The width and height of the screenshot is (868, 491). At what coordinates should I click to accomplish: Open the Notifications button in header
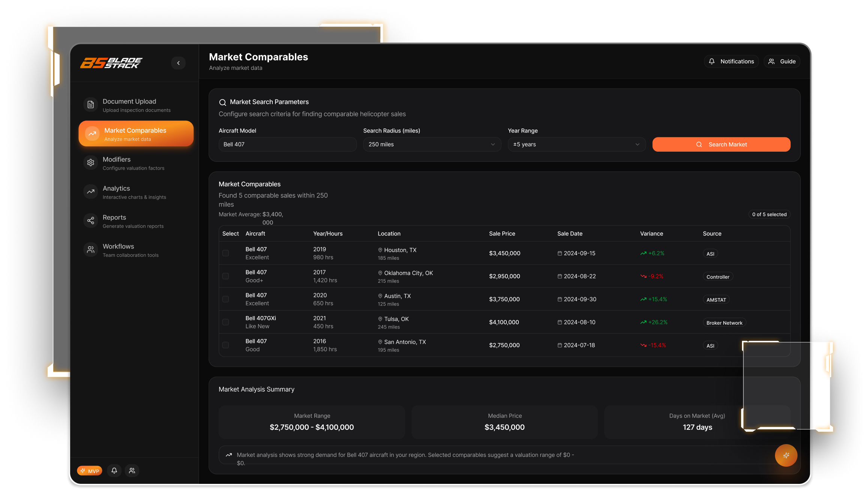coord(731,62)
